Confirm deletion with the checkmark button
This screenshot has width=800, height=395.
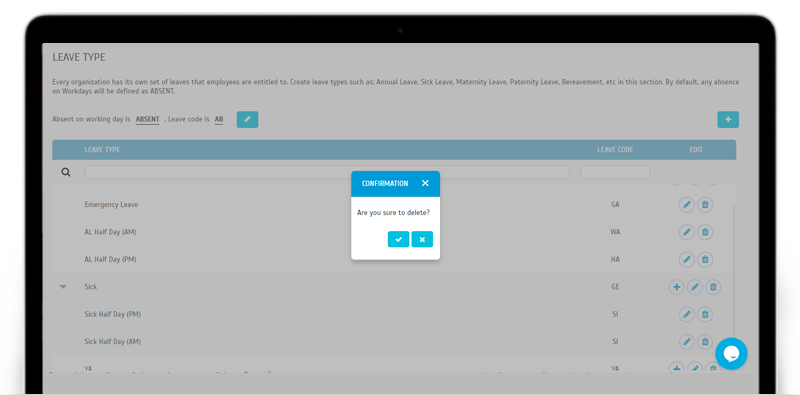(x=398, y=239)
